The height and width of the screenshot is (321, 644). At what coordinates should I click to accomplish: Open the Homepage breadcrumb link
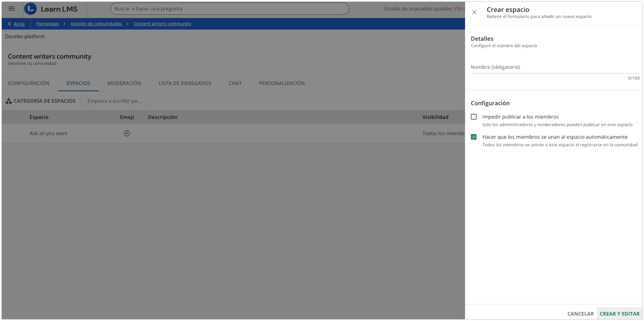point(47,24)
